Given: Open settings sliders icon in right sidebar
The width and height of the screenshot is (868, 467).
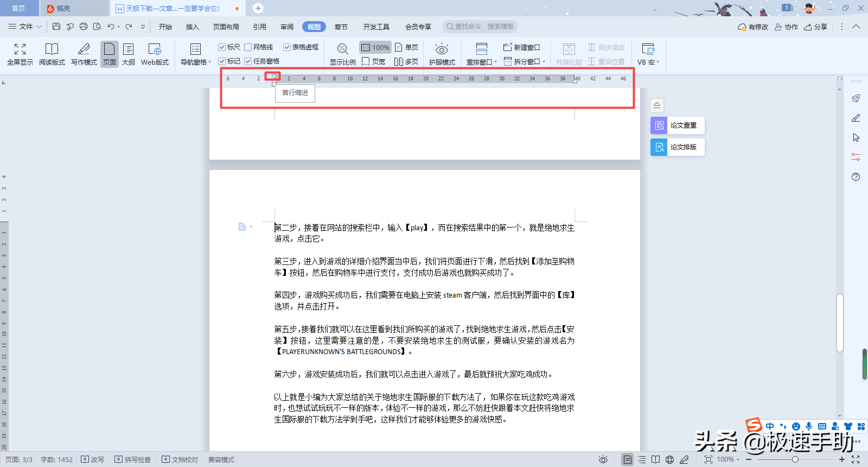Looking at the screenshot, I should click(856, 157).
